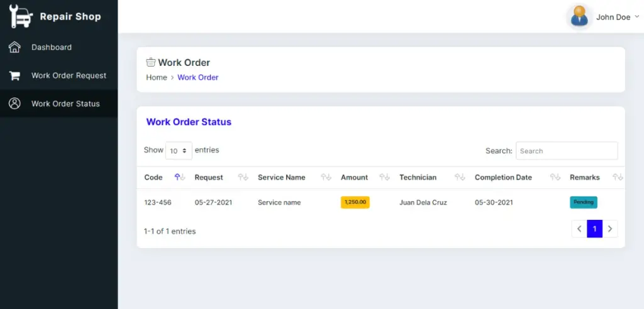Click the Dashboard home icon

pos(14,47)
